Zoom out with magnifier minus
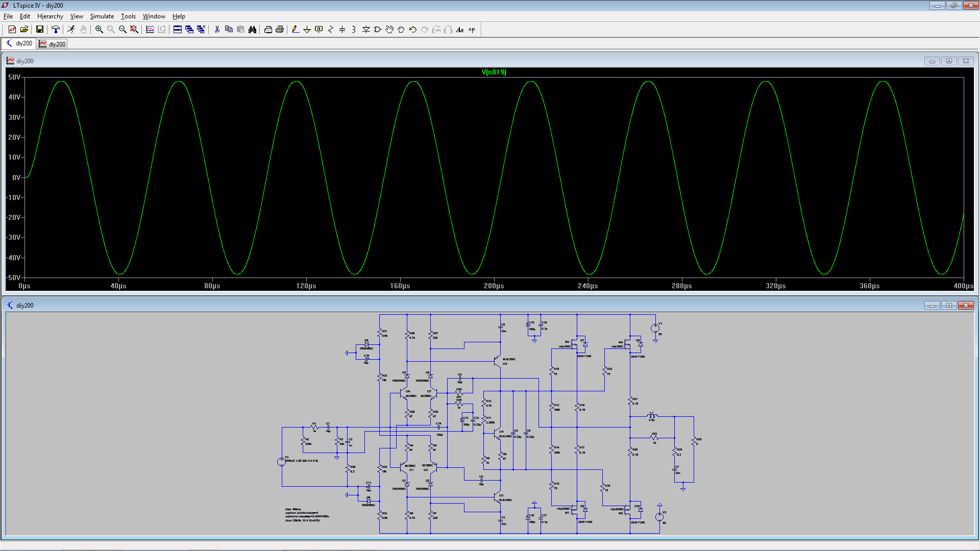 pyautogui.click(x=122, y=30)
